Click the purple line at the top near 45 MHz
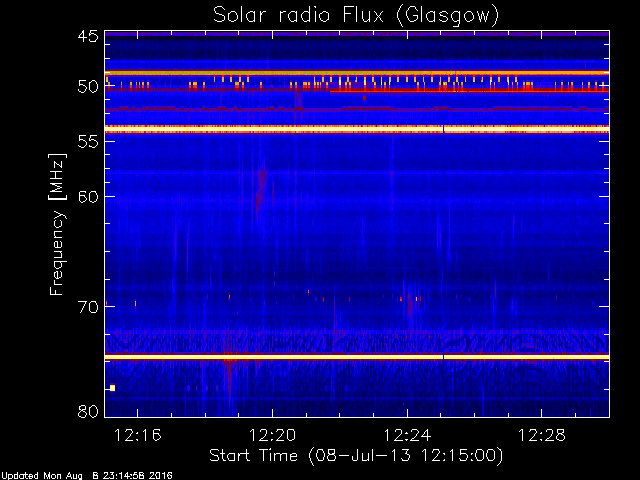Image resolution: width=640 pixels, height=480 pixels. click(x=356, y=34)
